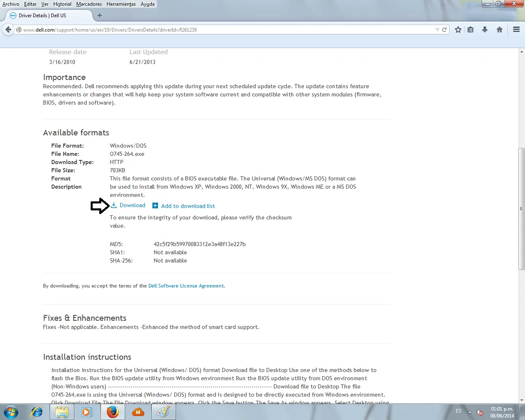Go to the Firefox home page
525x420 pixels.
pos(500,30)
